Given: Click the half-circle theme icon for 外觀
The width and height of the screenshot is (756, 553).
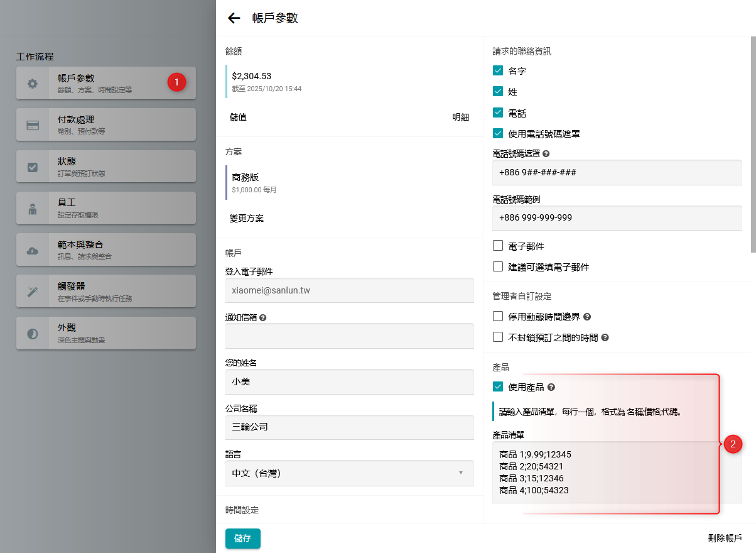Looking at the screenshot, I should coord(33,334).
